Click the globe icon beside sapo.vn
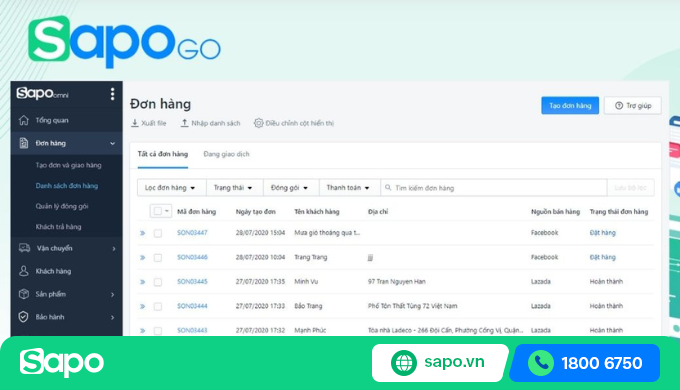The height and width of the screenshot is (390, 680). pos(404,363)
